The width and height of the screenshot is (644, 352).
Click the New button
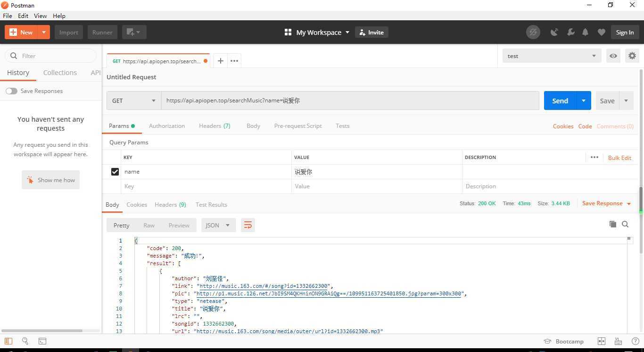point(22,32)
